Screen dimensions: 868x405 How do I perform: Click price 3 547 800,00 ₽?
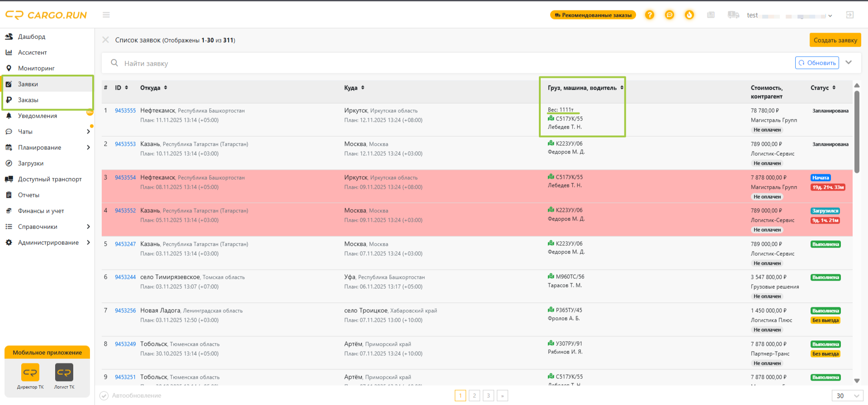point(769,277)
